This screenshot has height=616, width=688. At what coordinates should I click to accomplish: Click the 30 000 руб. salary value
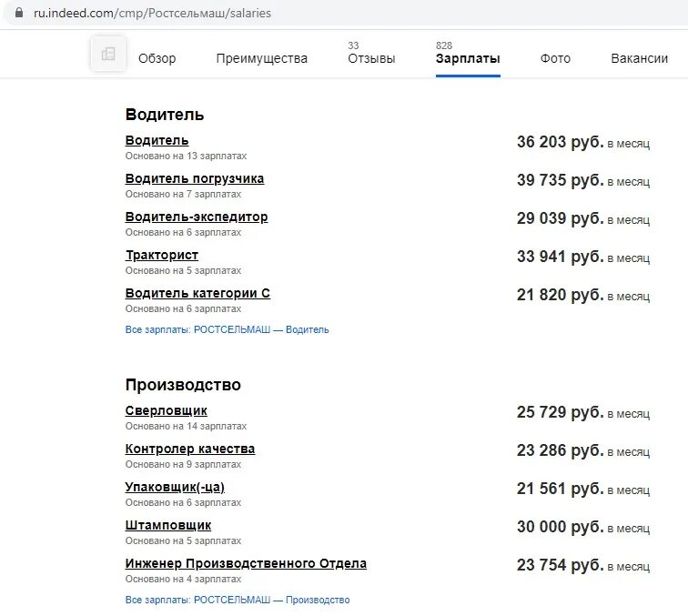(x=561, y=527)
